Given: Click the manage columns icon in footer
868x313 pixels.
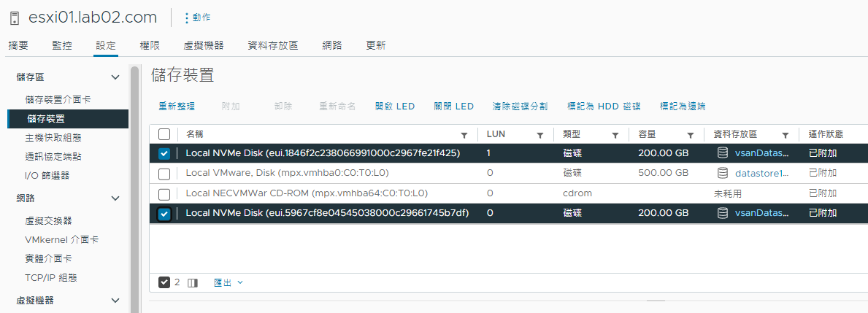Looking at the screenshot, I should tap(193, 283).
